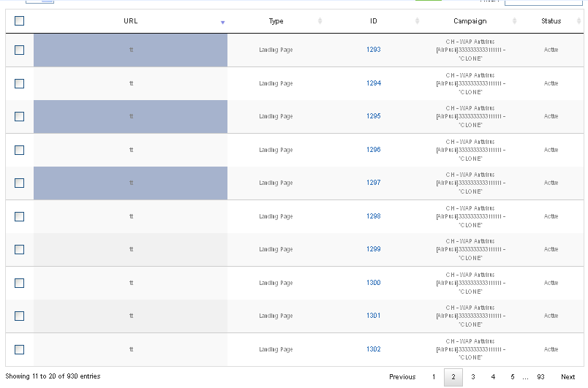This screenshot has height=388, width=588.
Task: Open landing page ID 1300 link
Action: coord(374,282)
